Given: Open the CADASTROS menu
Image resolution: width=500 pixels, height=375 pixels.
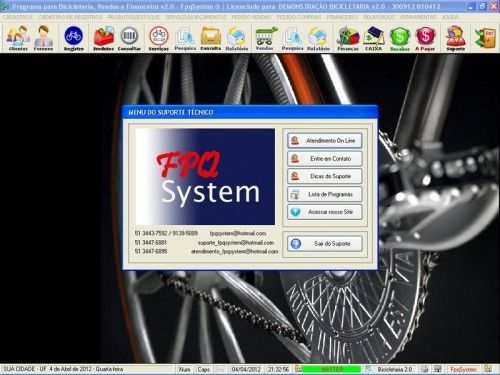Looking at the screenshot, I should 18,17.
